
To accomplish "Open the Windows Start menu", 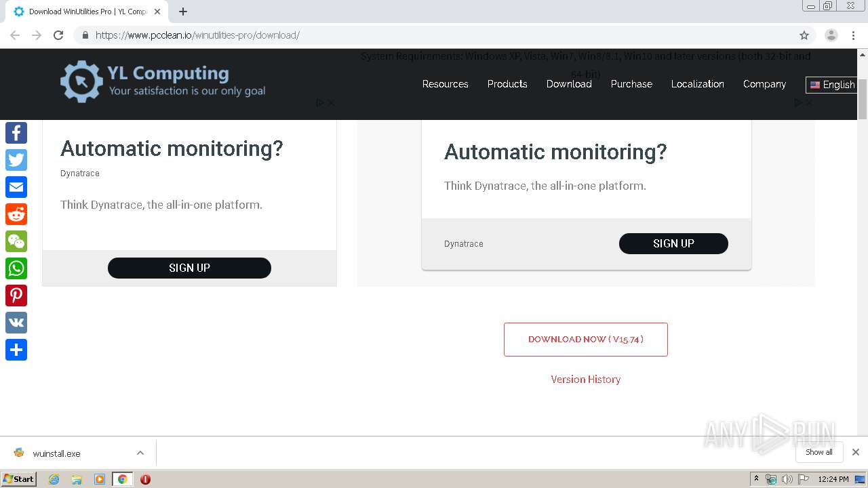I will [x=19, y=479].
